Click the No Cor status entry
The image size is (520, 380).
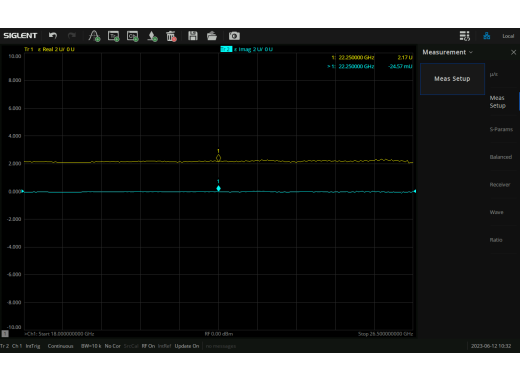tap(113, 346)
